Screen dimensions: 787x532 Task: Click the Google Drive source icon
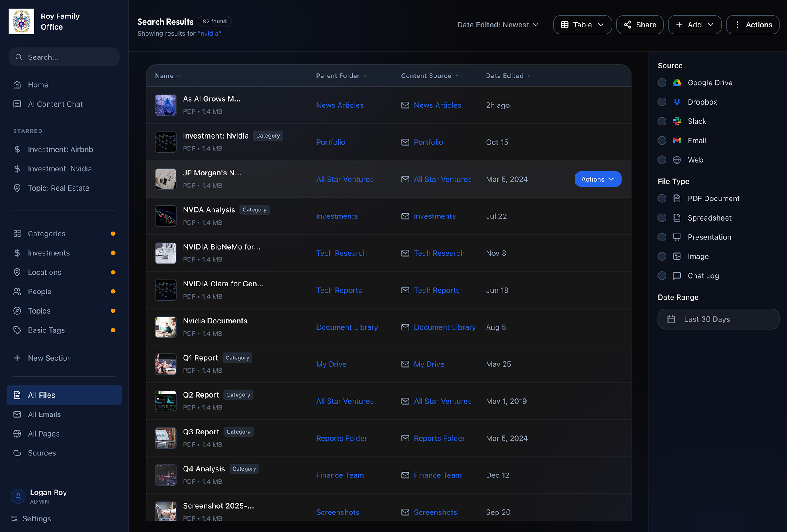click(677, 83)
